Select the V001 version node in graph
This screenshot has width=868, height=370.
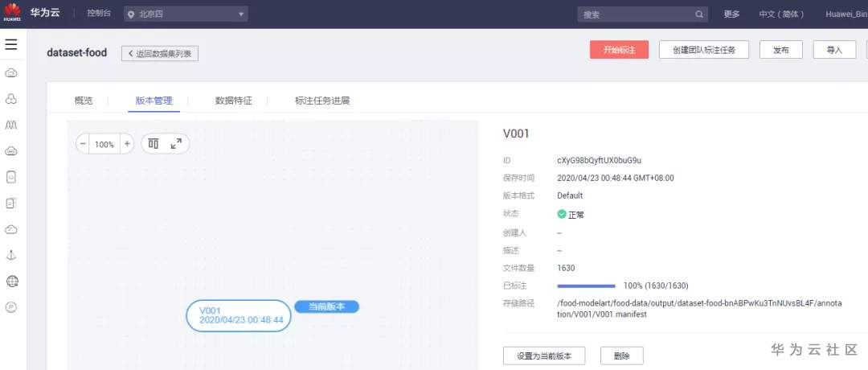click(x=238, y=316)
